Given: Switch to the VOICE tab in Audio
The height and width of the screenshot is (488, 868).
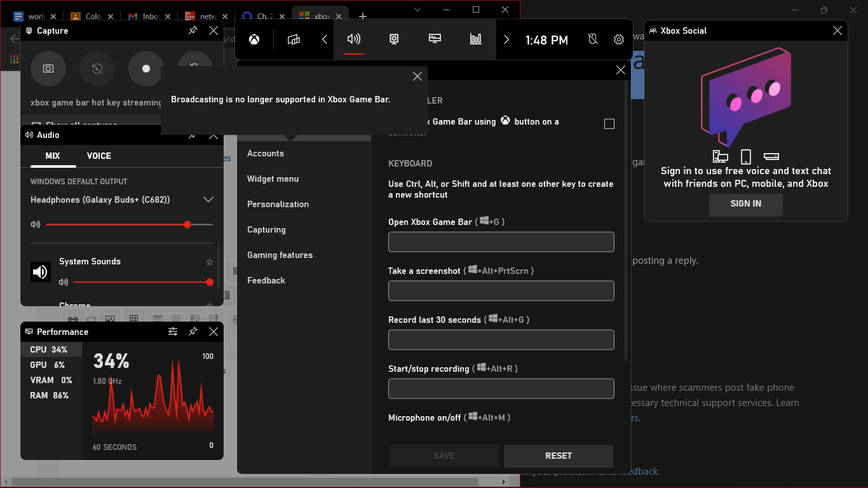Looking at the screenshot, I should click(99, 156).
